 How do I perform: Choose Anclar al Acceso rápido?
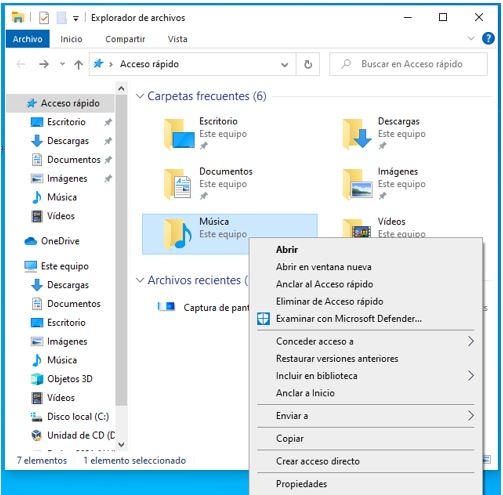coord(366,284)
